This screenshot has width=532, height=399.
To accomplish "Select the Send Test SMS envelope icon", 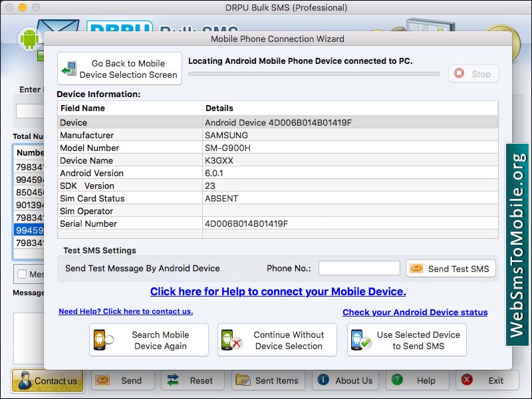I will (416, 269).
